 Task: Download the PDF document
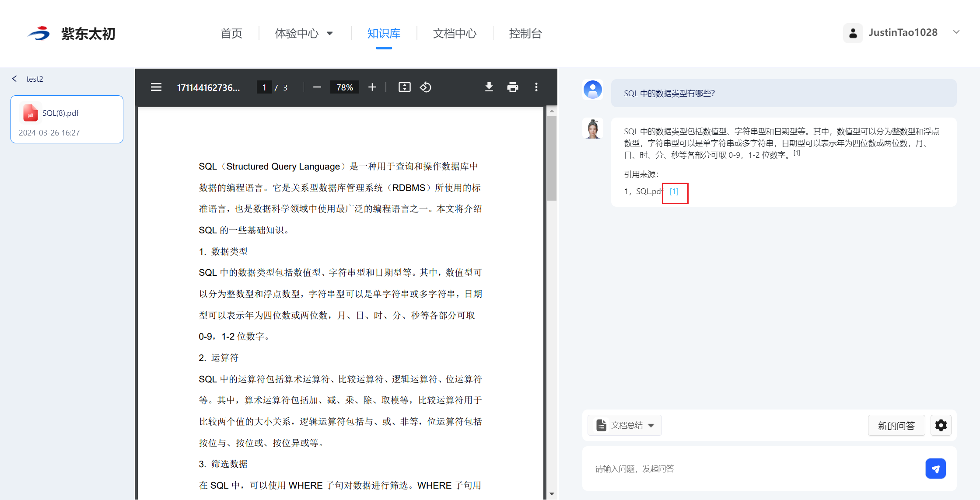[x=489, y=87]
